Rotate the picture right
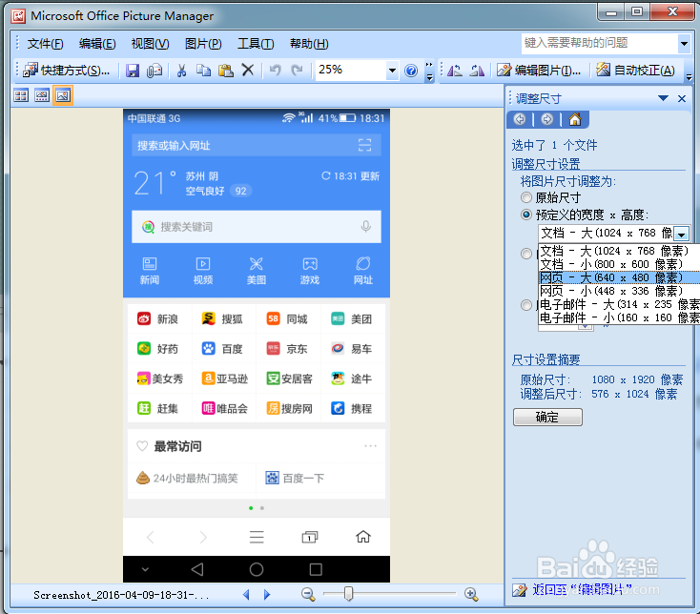The width and height of the screenshot is (700, 614). [477, 71]
